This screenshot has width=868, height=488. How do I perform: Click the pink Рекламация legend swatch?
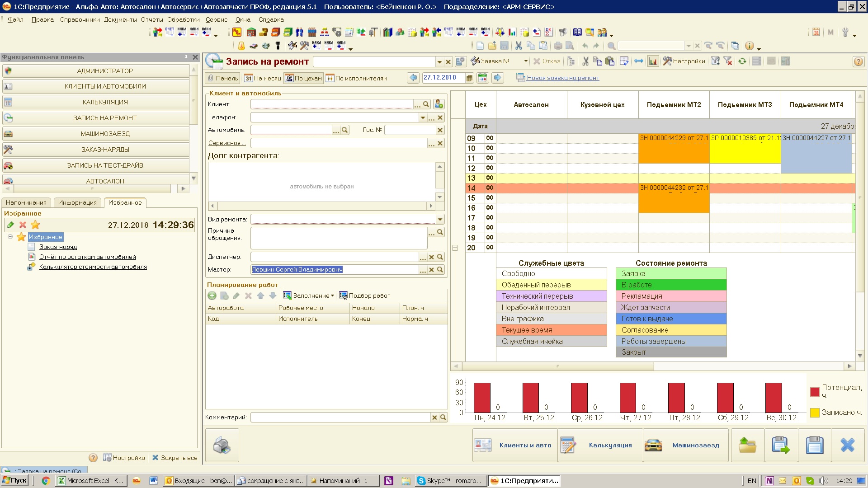click(671, 296)
